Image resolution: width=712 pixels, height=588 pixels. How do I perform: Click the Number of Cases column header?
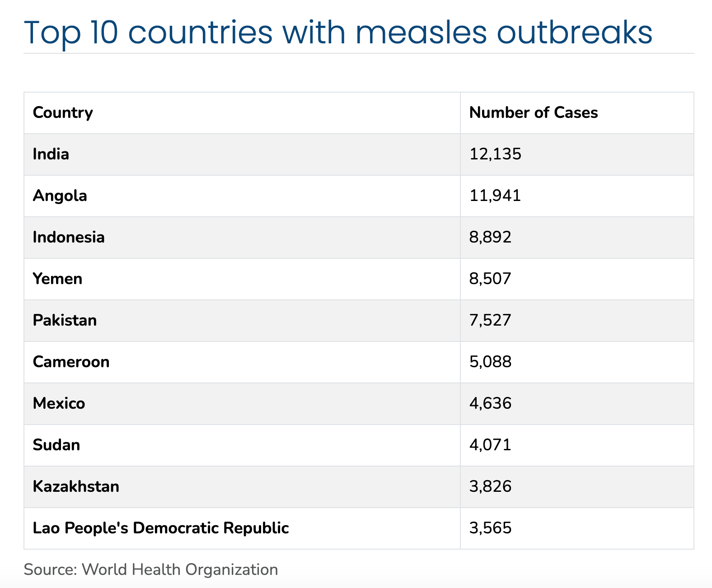pos(533,112)
